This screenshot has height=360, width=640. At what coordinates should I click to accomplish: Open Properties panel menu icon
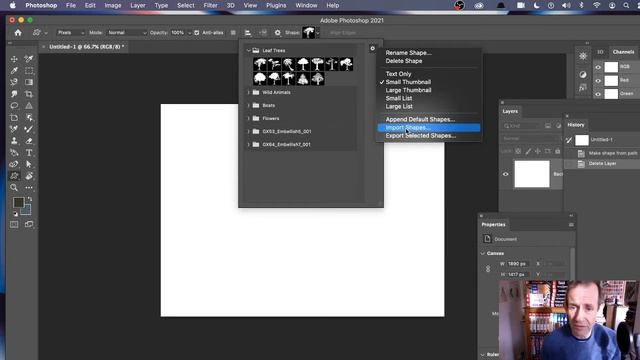coord(571,224)
